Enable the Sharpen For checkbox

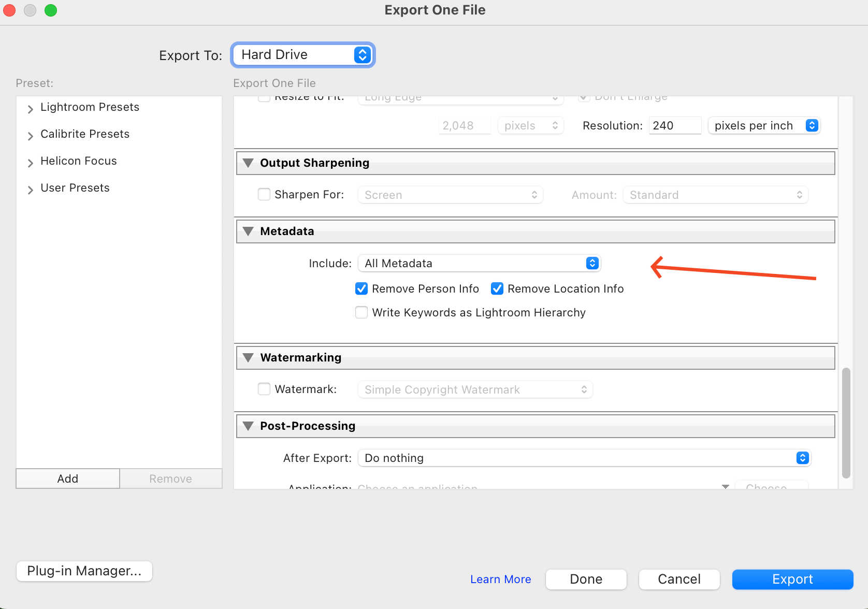(264, 195)
